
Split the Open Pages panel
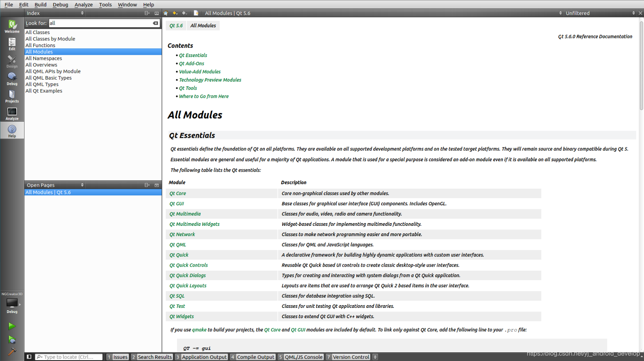click(x=147, y=185)
